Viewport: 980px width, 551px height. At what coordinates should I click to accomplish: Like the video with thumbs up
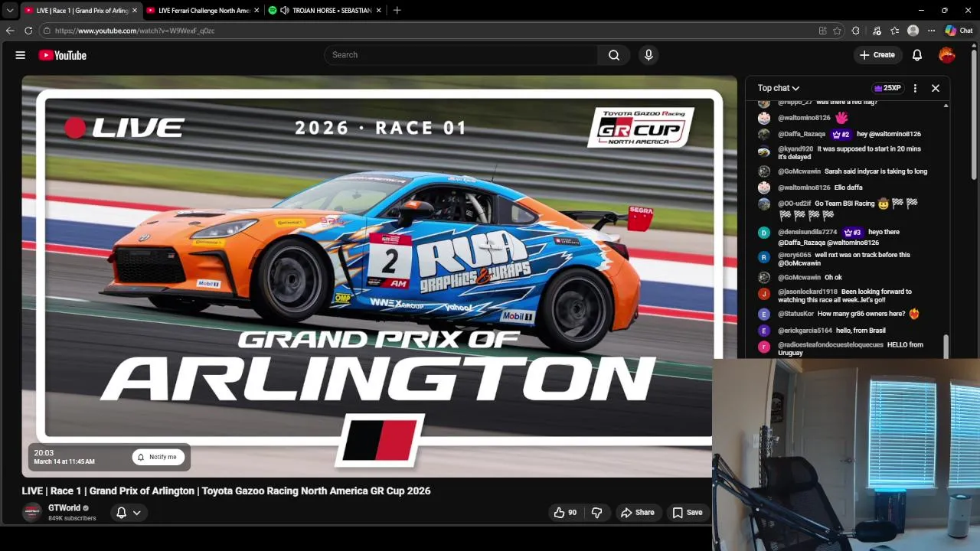coord(565,513)
